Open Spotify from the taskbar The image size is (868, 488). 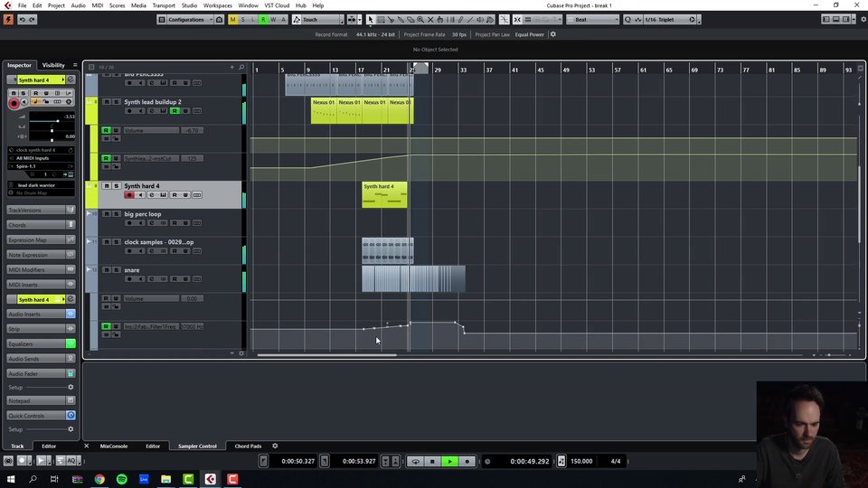point(122,479)
